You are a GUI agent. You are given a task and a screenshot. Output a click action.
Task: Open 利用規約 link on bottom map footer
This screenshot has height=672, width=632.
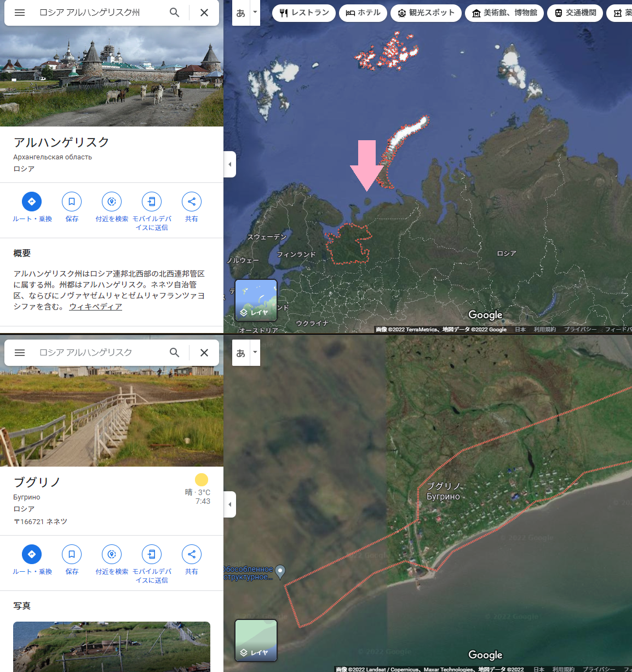pos(564,669)
